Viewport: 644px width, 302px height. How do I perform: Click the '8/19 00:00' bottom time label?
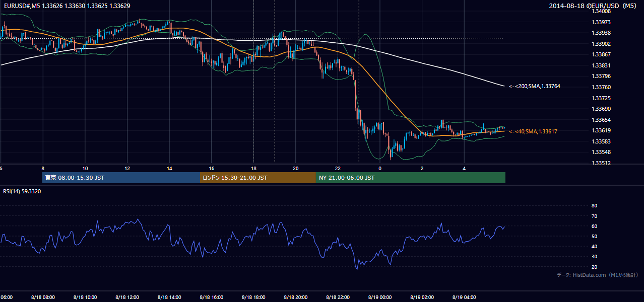tap(380, 297)
